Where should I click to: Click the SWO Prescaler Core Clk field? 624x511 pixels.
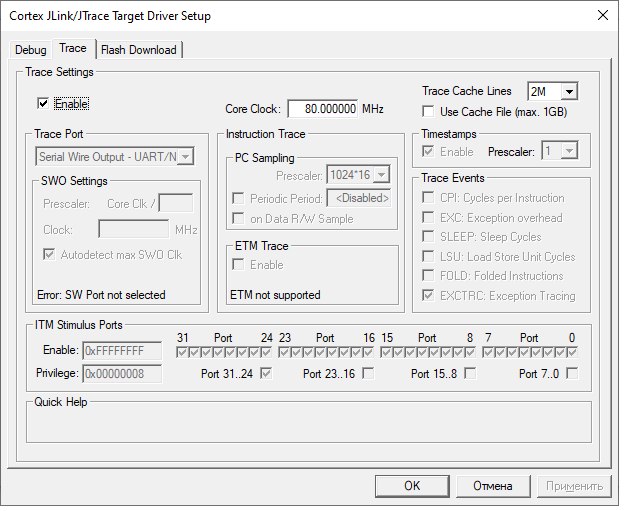point(176,203)
